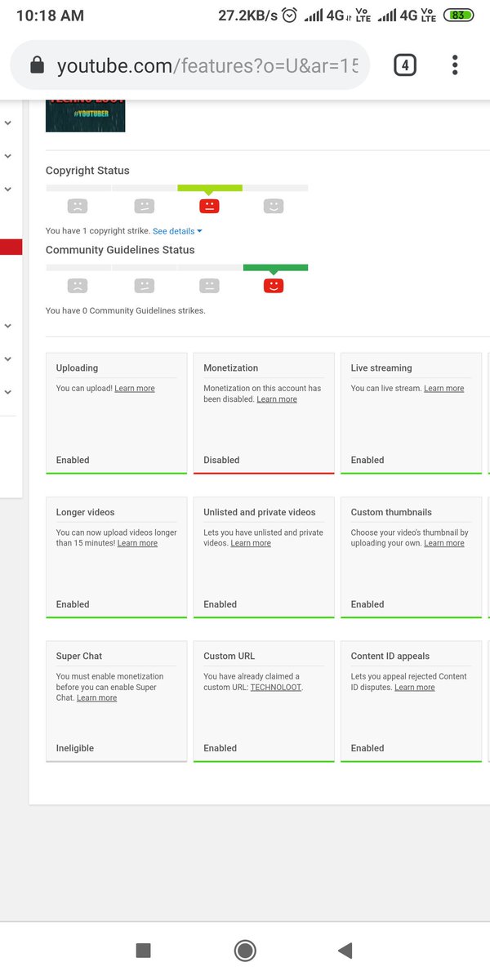The width and height of the screenshot is (490, 980).
Task: Tap the alarm clock icon in status bar
Action: pos(290,16)
